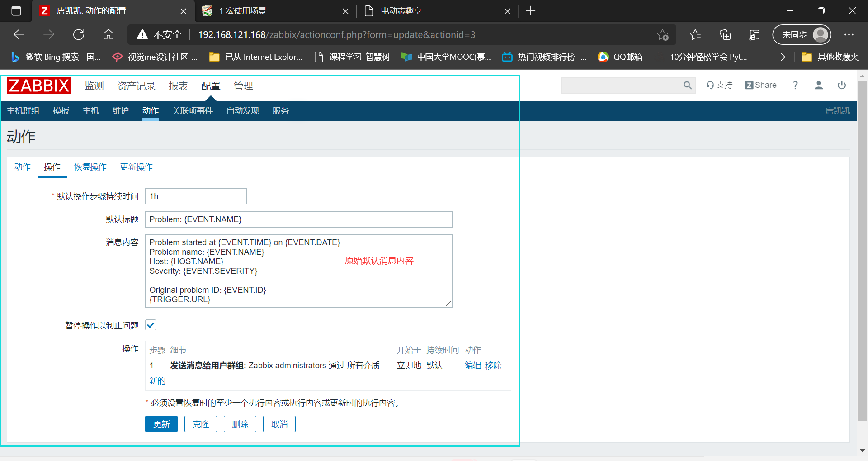This screenshot has height=461, width=868.
Task: Click the logout power icon
Action: pos(842,85)
